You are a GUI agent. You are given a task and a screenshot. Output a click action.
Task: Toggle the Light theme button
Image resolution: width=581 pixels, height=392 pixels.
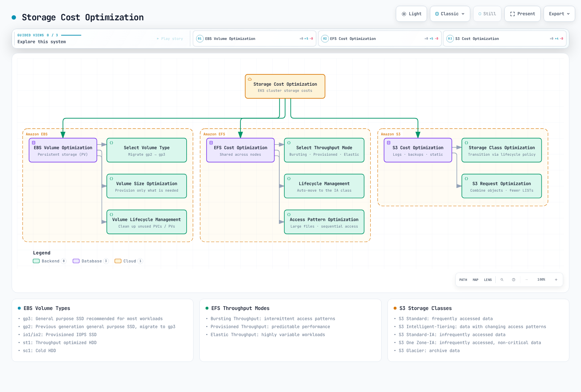coord(411,14)
